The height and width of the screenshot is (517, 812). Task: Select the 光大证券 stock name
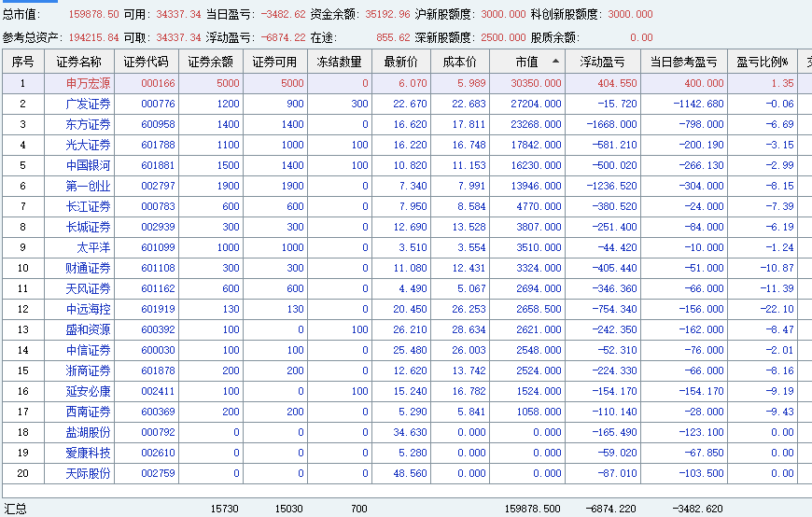coord(88,145)
